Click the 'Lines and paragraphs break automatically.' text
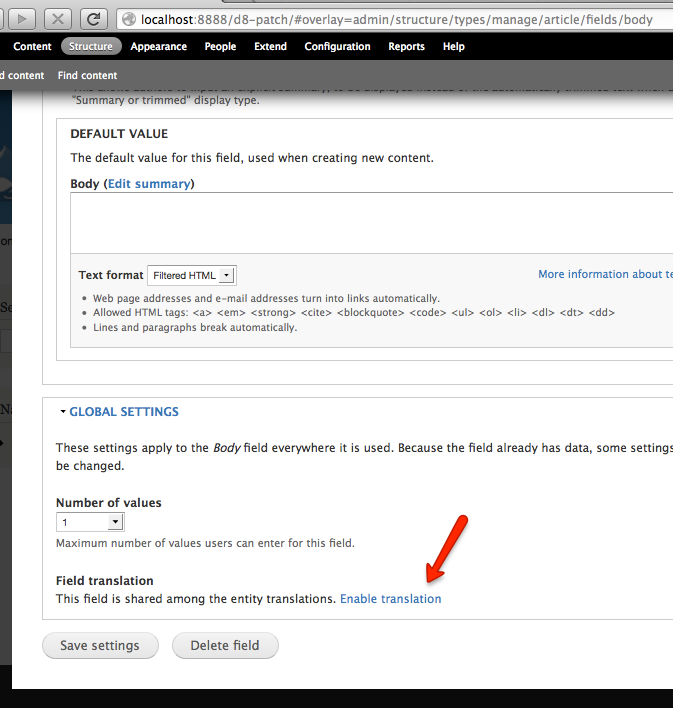 [195, 327]
